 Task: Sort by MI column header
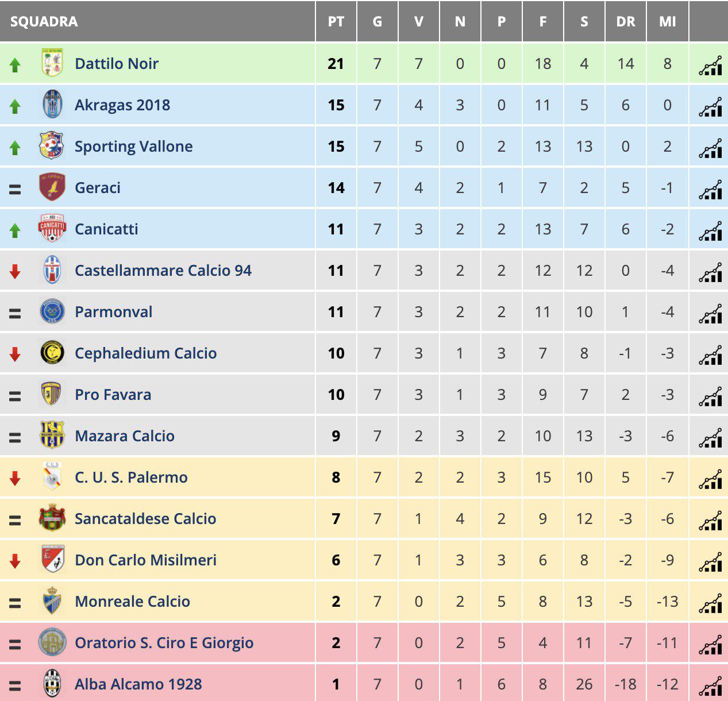point(667,22)
